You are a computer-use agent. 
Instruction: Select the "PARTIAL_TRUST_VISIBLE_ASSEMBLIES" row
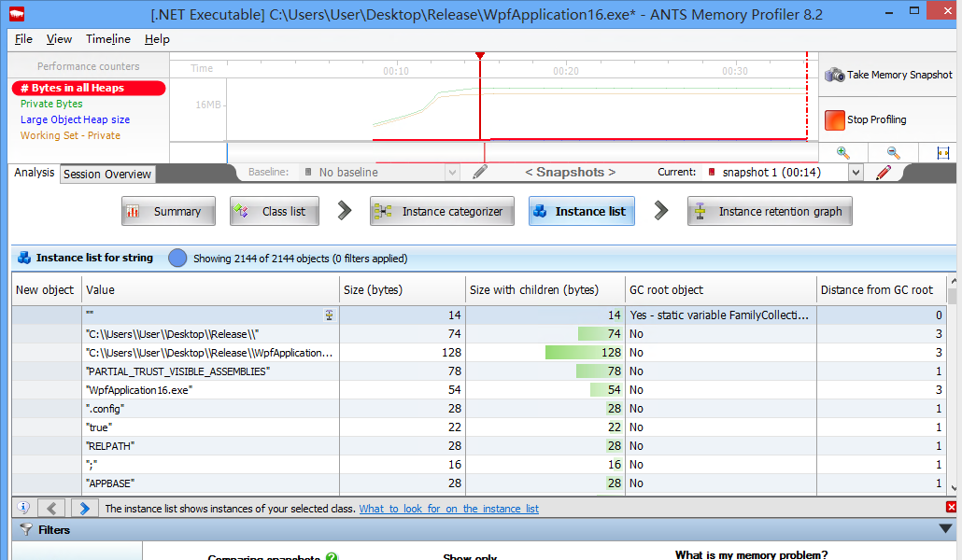coord(478,371)
